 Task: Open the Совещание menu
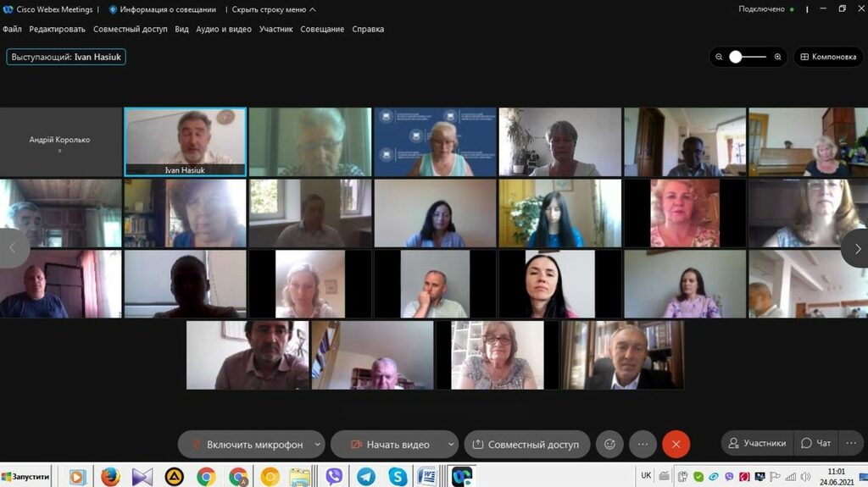(x=322, y=29)
